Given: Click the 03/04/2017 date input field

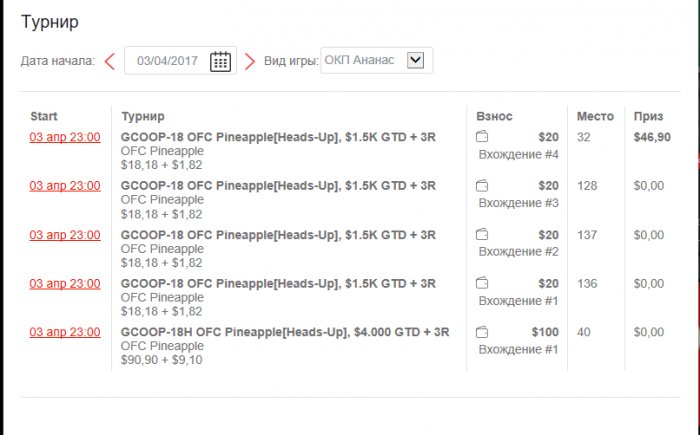Looking at the screenshot, I should click(x=167, y=61).
